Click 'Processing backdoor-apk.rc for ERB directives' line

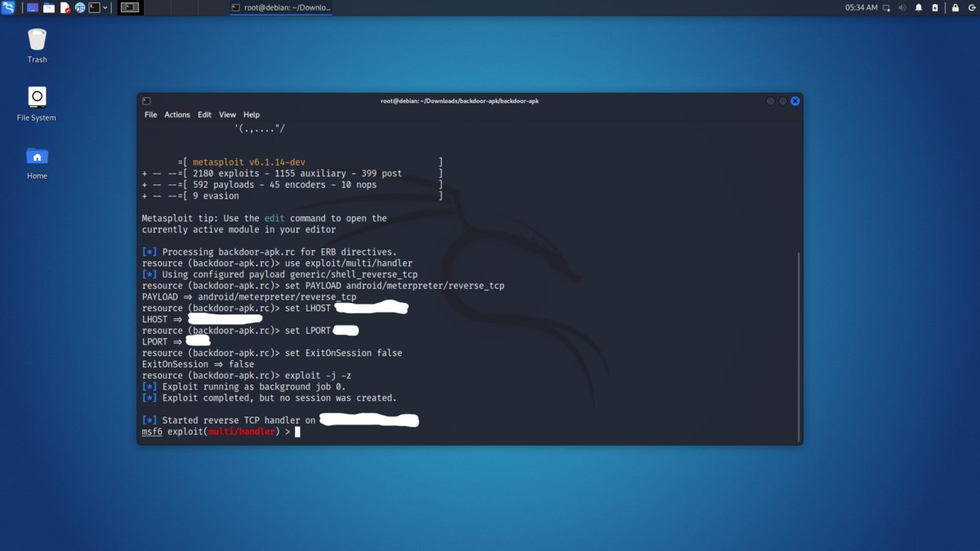tap(269, 252)
